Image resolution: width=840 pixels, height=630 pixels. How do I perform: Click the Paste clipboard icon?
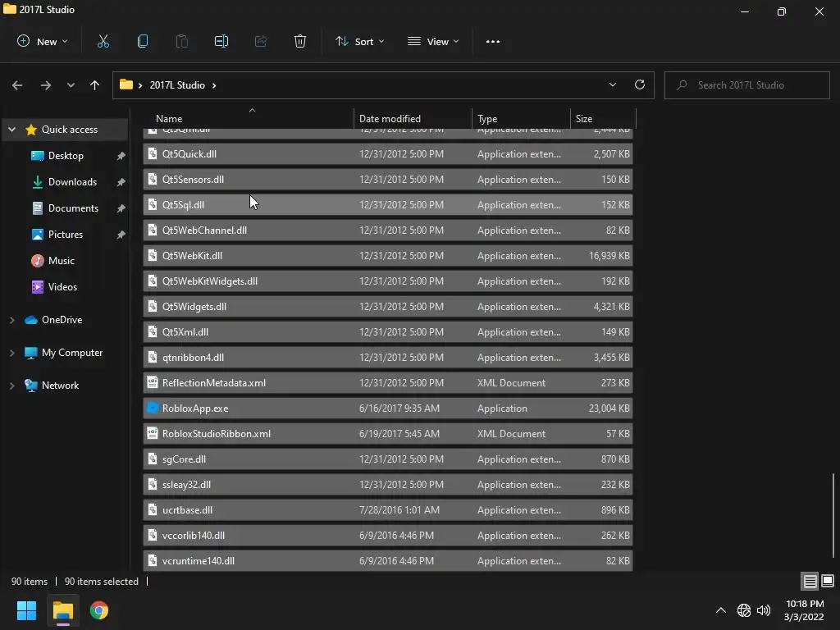tap(181, 41)
